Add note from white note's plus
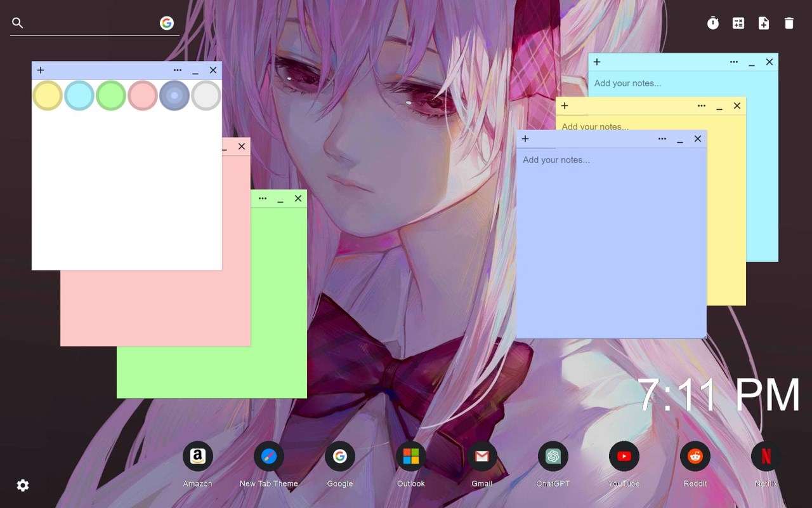812x508 pixels. [x=41, y=70]
